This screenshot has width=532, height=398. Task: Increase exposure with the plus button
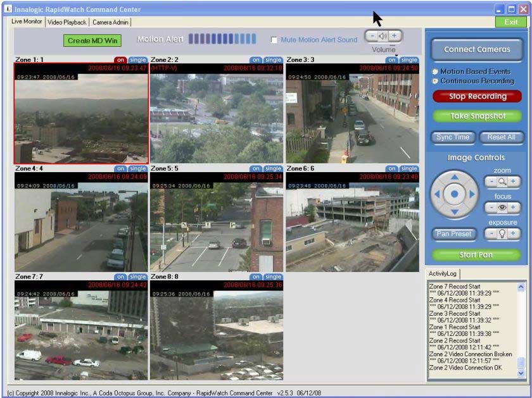click(x=514, y=233)
